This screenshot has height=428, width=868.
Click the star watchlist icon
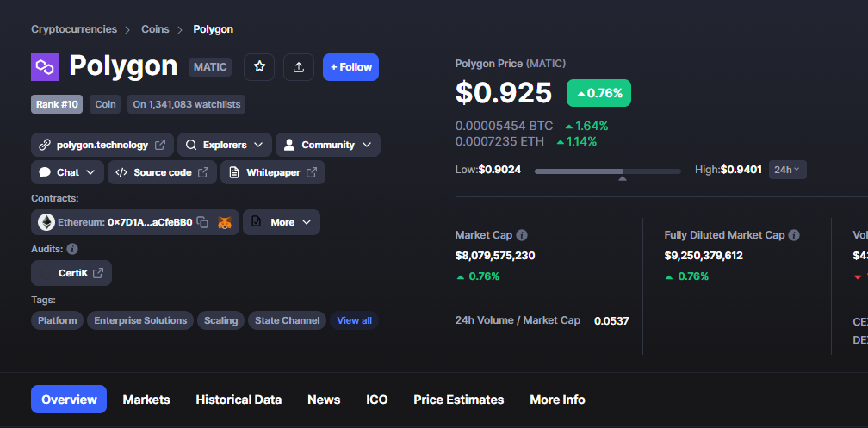pyautogui.click(x=259, y=67)
